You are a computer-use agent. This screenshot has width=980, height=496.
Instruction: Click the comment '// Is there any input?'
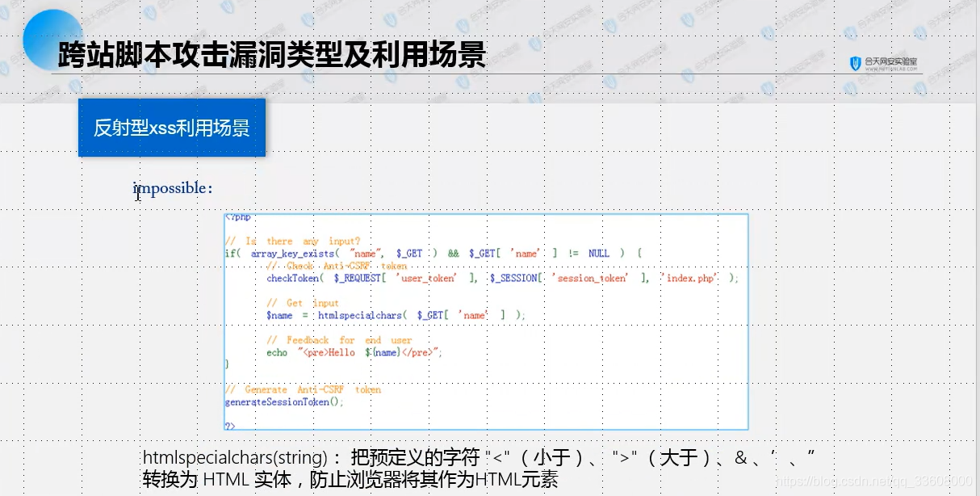click(292, 241)
